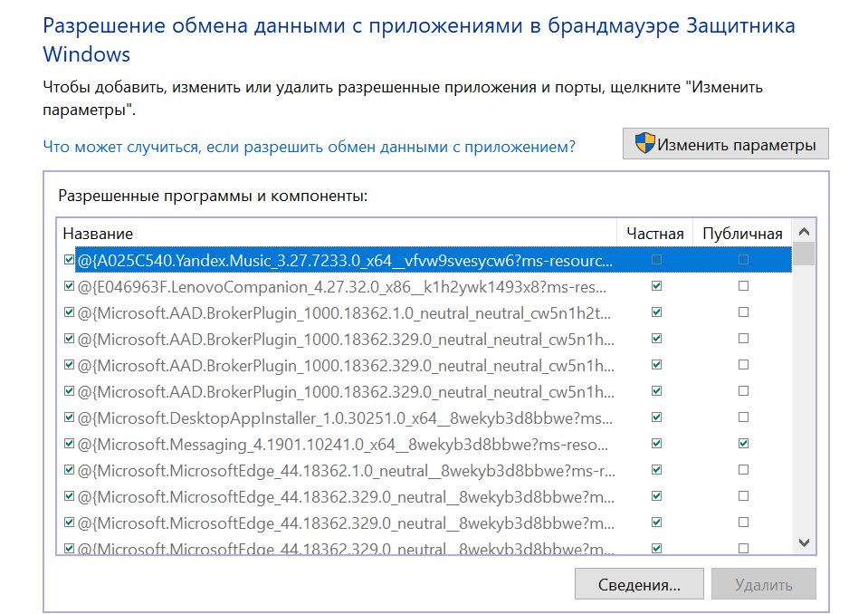
Task: Toggle the private checkbox for Yandex.Music
Action: click(x=656, y=259)
